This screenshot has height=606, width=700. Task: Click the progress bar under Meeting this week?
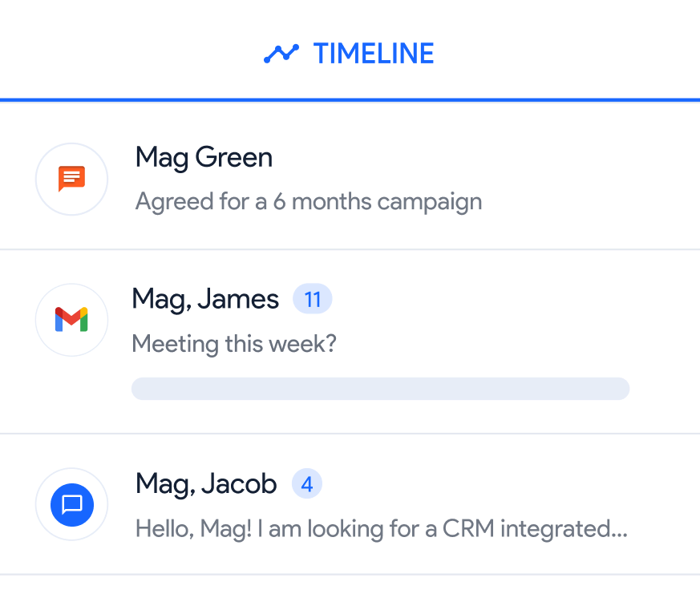pos(380,388)
